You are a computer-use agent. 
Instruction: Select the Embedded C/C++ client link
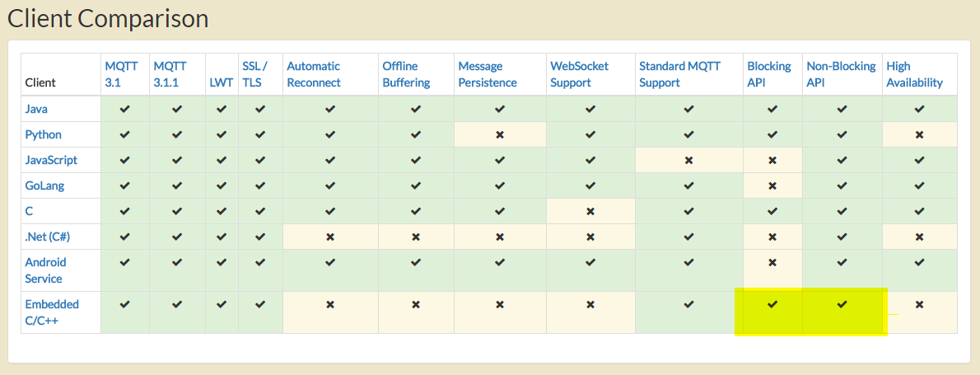52,312
